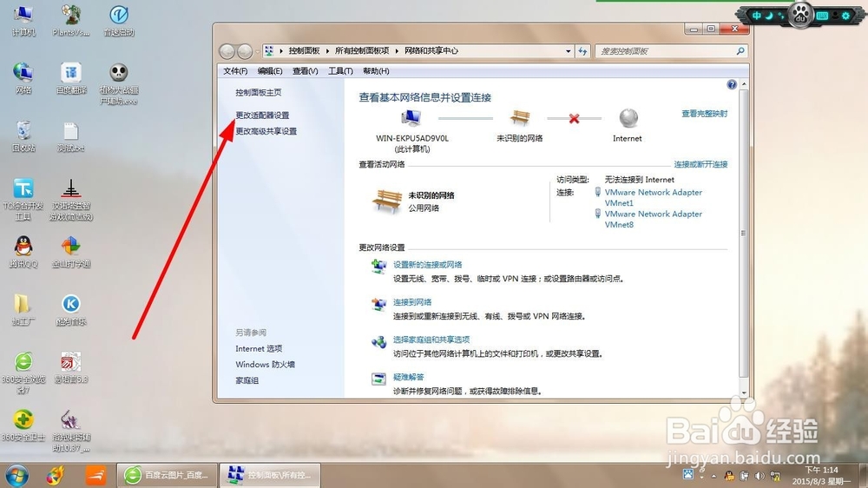Show hidden tray icons with the arrow
868x488 pixels.
713,476
